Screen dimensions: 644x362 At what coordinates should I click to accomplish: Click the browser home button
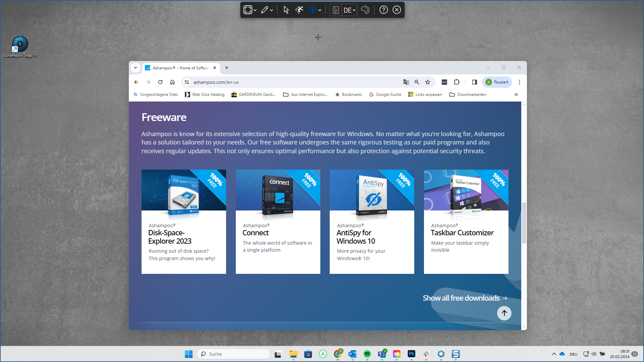pos(172,82)
